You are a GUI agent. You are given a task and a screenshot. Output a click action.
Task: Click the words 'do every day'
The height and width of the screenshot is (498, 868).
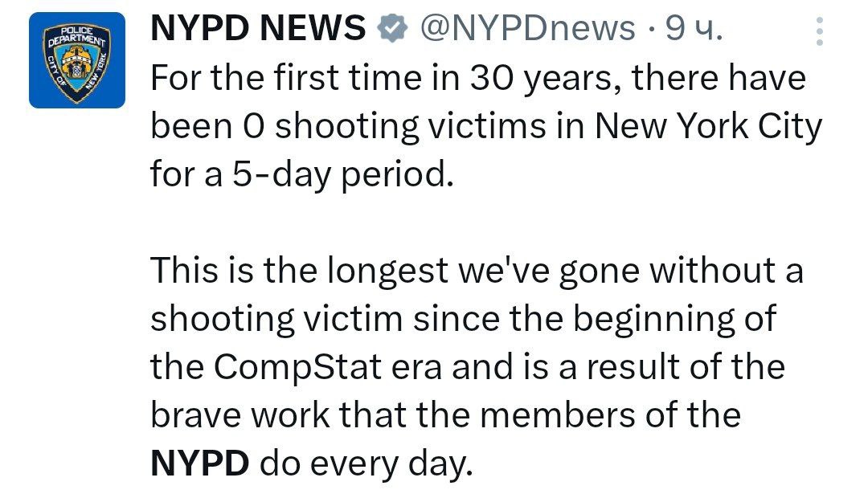click(x=368, y=463)
